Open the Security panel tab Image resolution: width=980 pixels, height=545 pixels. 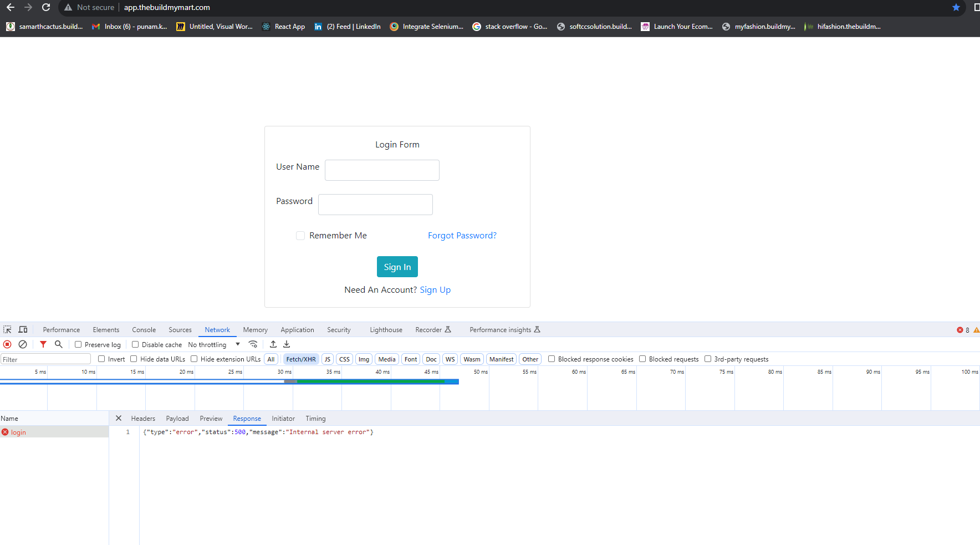tap(339, 330)
